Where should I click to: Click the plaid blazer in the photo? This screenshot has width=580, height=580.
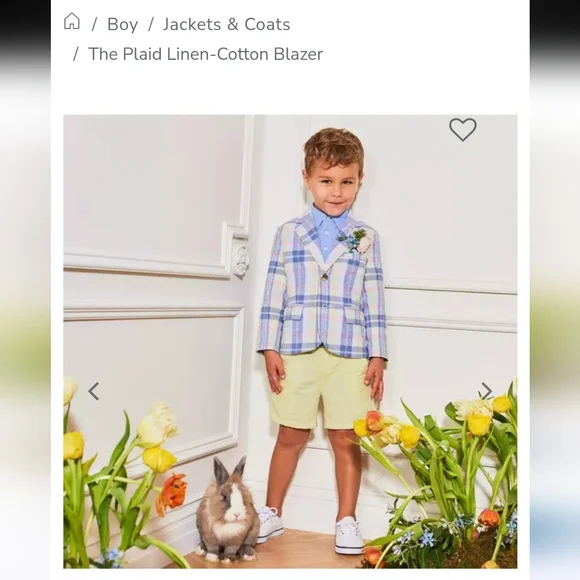tap(322, 290)
